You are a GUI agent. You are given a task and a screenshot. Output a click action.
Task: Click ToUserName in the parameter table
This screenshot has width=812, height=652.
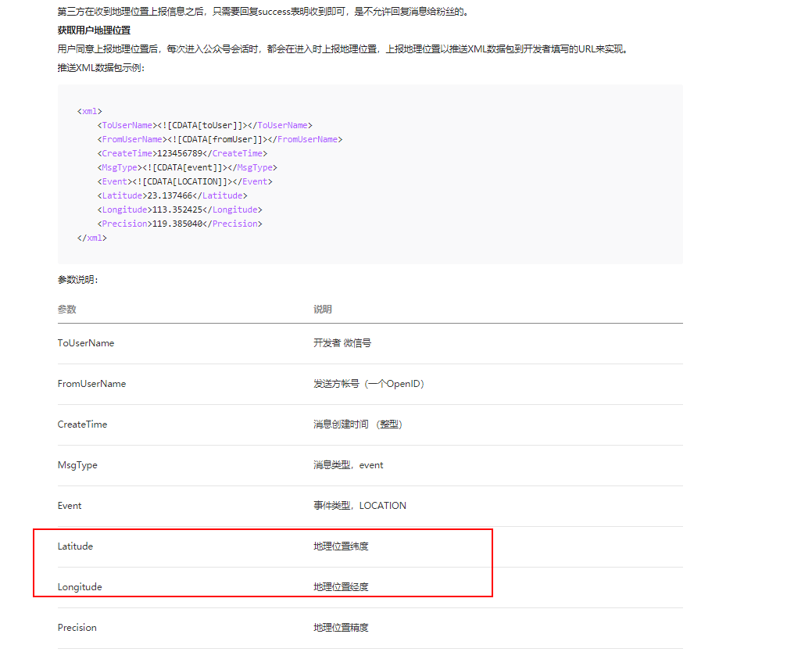[86, 343]
